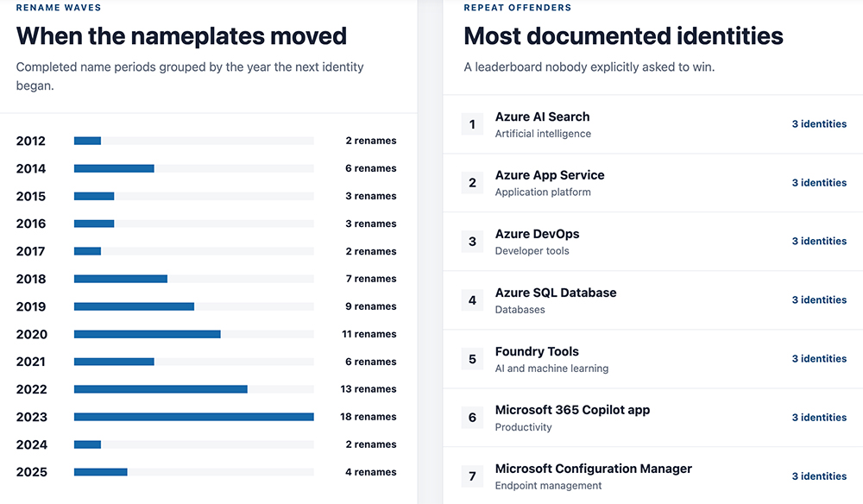
Task: Click rank badge 3
Action: pyautogui.click(x=472, y=242)
